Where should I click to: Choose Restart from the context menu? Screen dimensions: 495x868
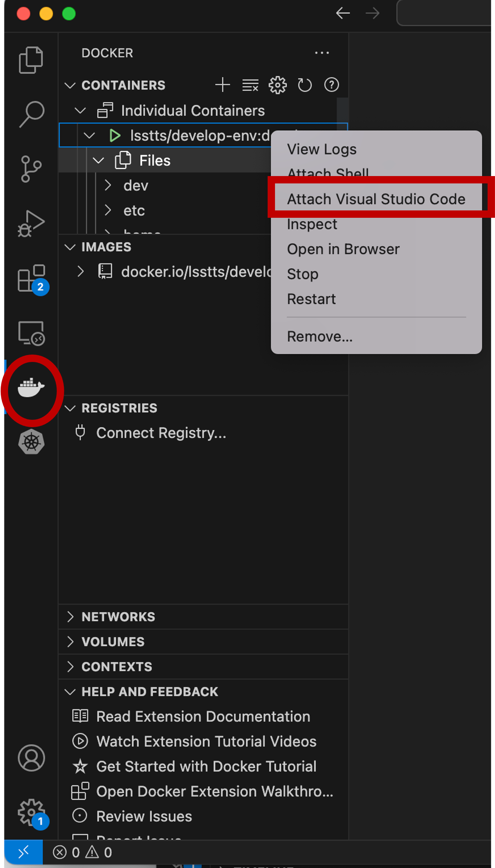click(x=311, y=299)
